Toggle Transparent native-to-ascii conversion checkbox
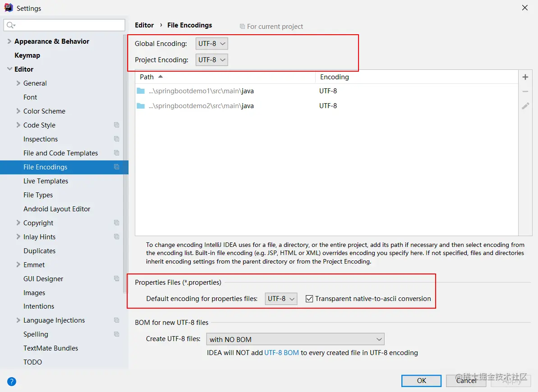 tap(309, 299)
